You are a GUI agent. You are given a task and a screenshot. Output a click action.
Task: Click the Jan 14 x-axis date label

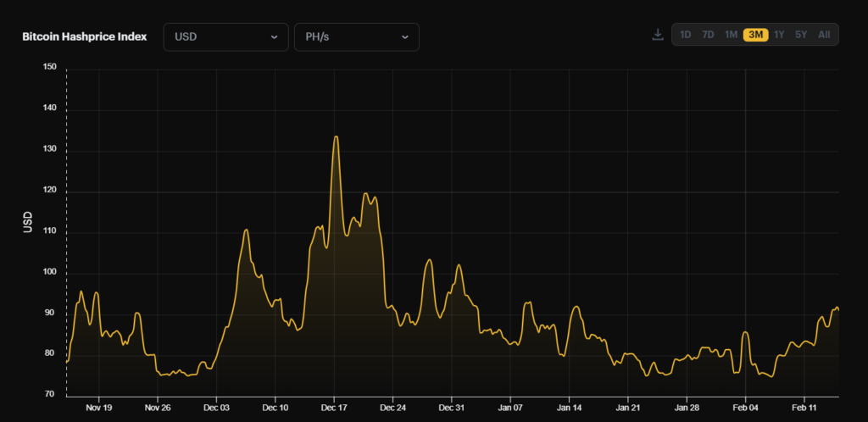[x=569, y=407]
